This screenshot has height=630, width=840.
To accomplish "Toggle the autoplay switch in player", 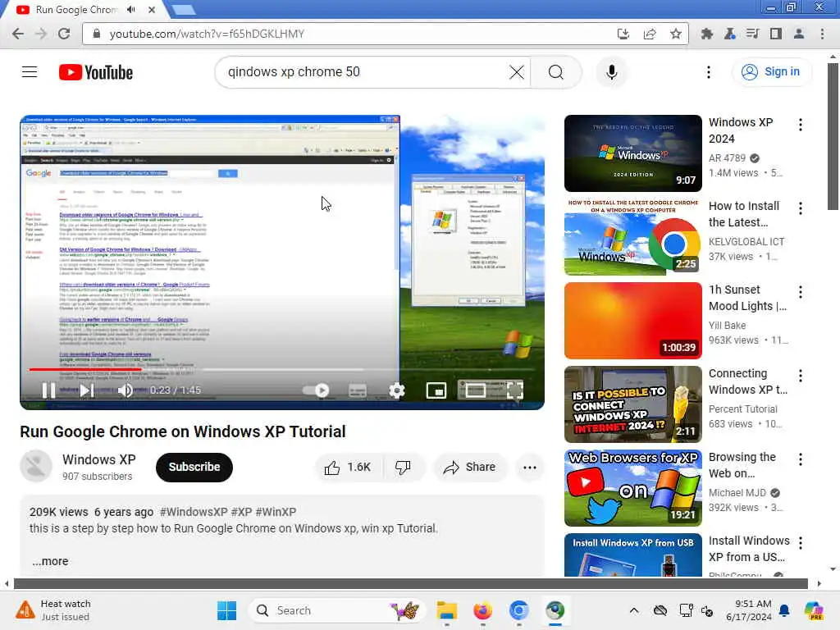I will tap(316, 390).
